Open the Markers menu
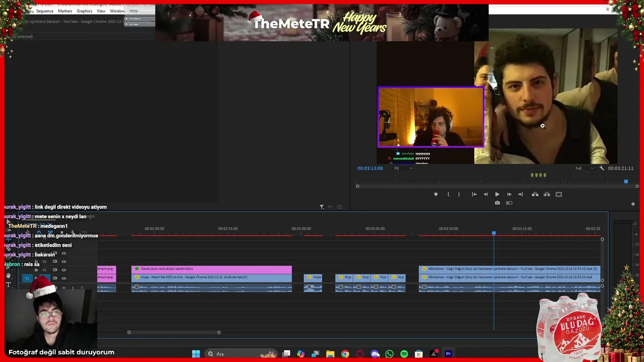The image size is (644, 362). click(x=65, y=11)
